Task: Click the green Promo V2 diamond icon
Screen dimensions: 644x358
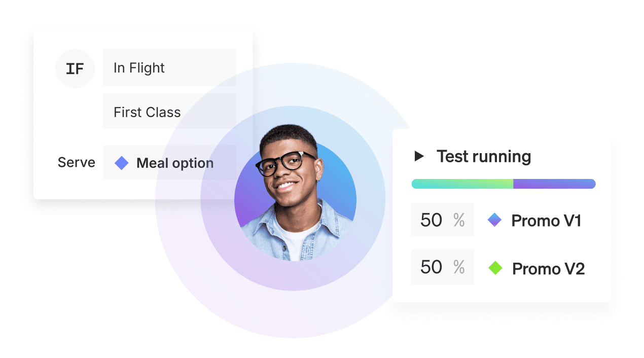Action: 495,268
